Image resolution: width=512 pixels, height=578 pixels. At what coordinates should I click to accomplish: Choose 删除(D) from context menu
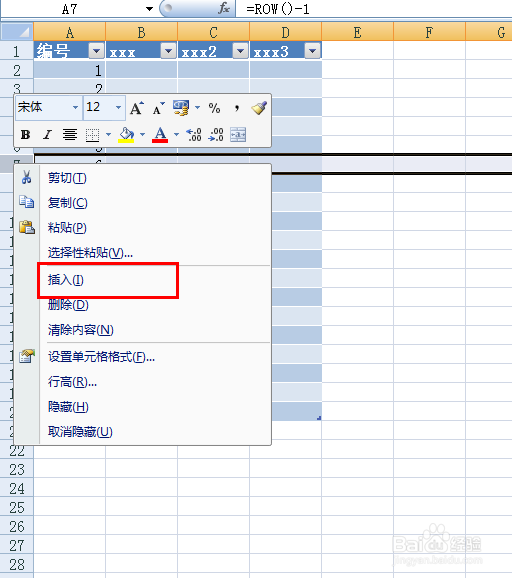point(142,305)
